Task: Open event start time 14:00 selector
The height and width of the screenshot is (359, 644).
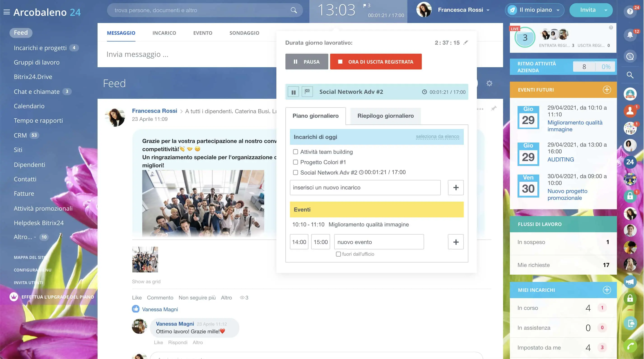Action: 299,242
